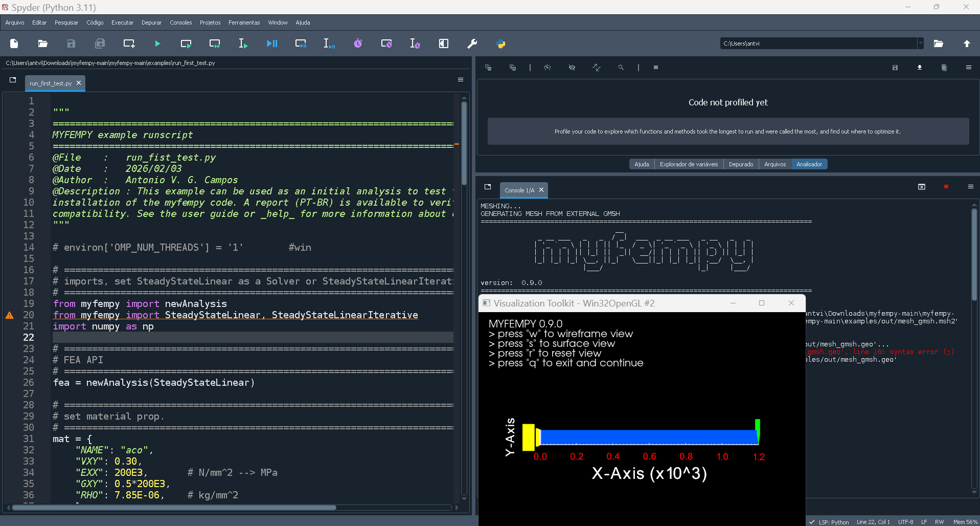Profile the current selection or line
The width and height of the screenshot is (980, 526).
[415, 44]
